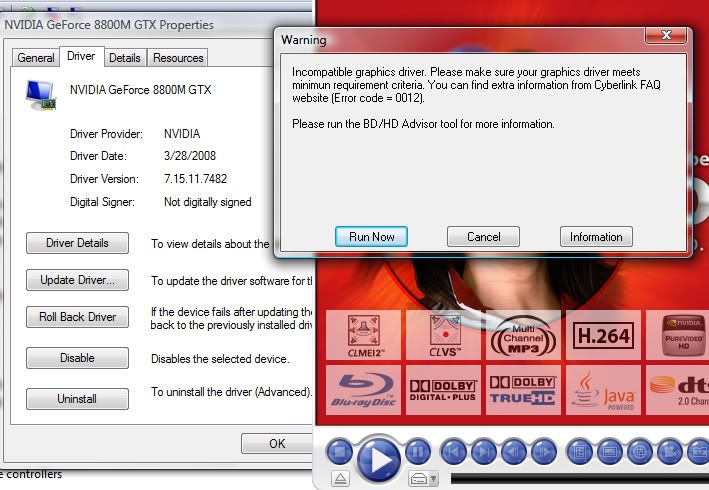This screenshot has height=490, width=709.
Task: Click the Blu-ray Disc logo tile
Action: pos(364,390)
